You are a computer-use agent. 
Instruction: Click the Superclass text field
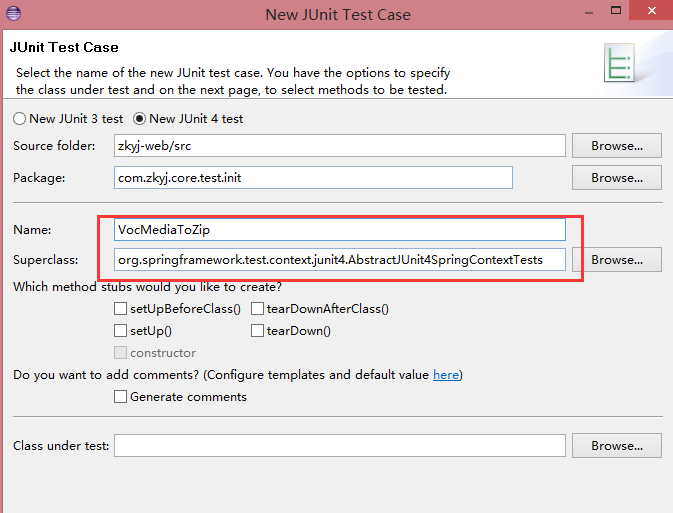(x=340, y=260)
